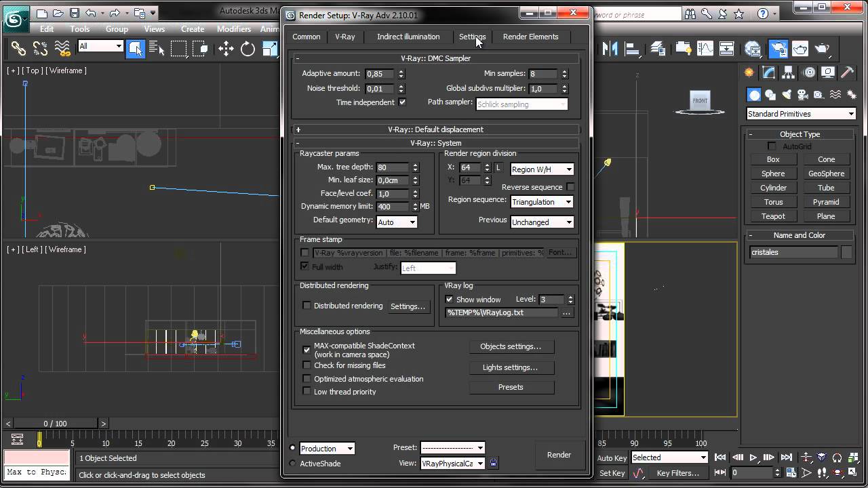Click the Select and Link chain icon
Image resolution: width=868 pixels, height=488 pixels.
click(x=18, y=48)
